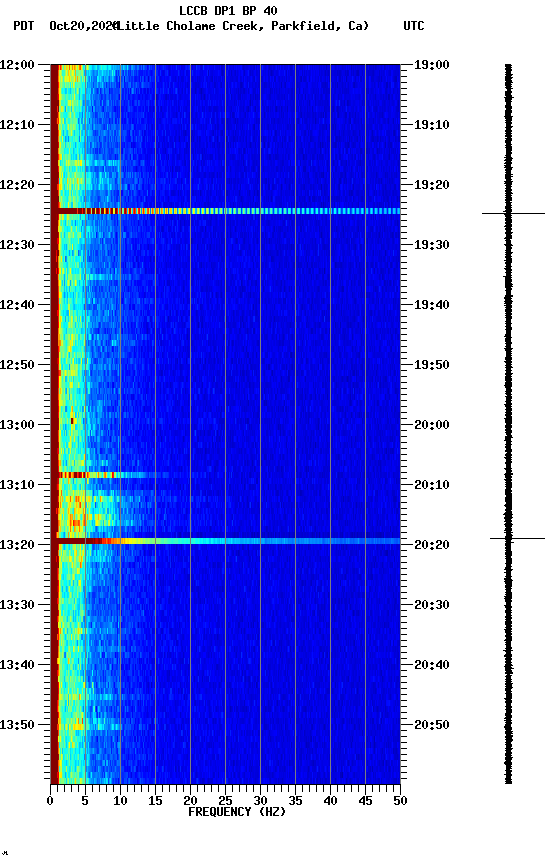Click the 19:00 UTC axis label
Image resolution: width=552 pixels, height=864 pixels.
point(432,65)
